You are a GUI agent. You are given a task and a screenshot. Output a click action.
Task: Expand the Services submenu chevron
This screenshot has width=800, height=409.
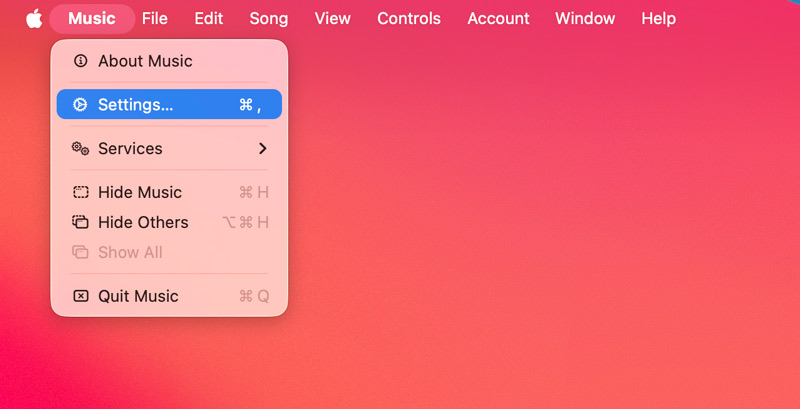pos(263,148)
